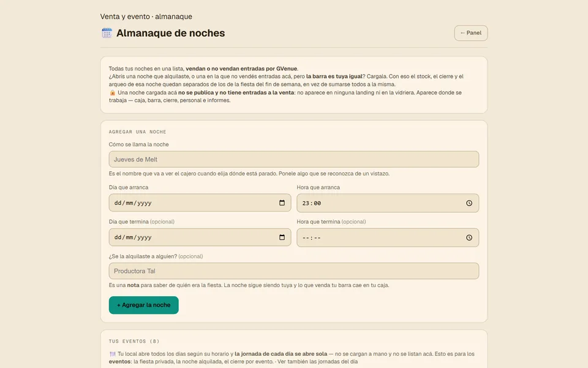Click the helper text starting Es el nombre
Screen dimensions: 588x368
(x=249, y=174)
